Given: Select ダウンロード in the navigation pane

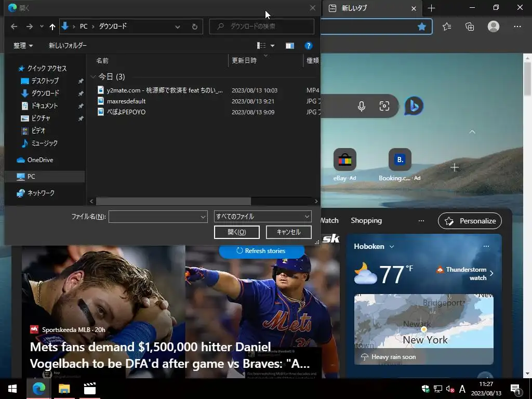Looking at the screenshot, I should point(45,94).
